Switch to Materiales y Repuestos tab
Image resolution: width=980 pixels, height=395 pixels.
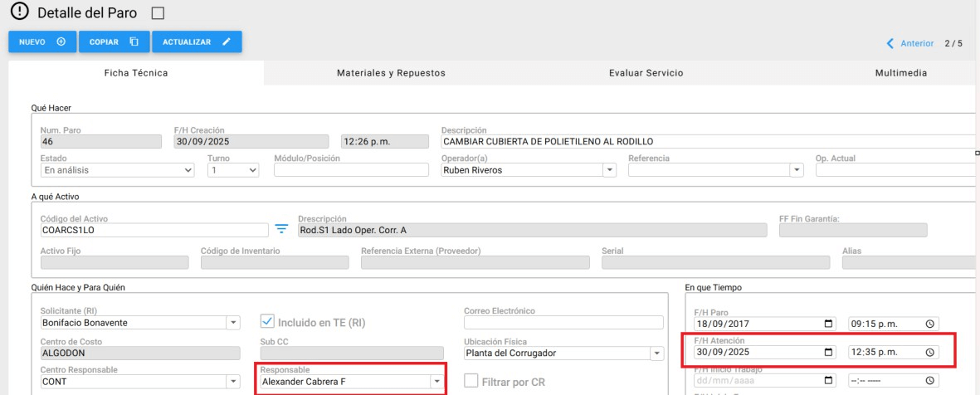(x=391, y=73)
